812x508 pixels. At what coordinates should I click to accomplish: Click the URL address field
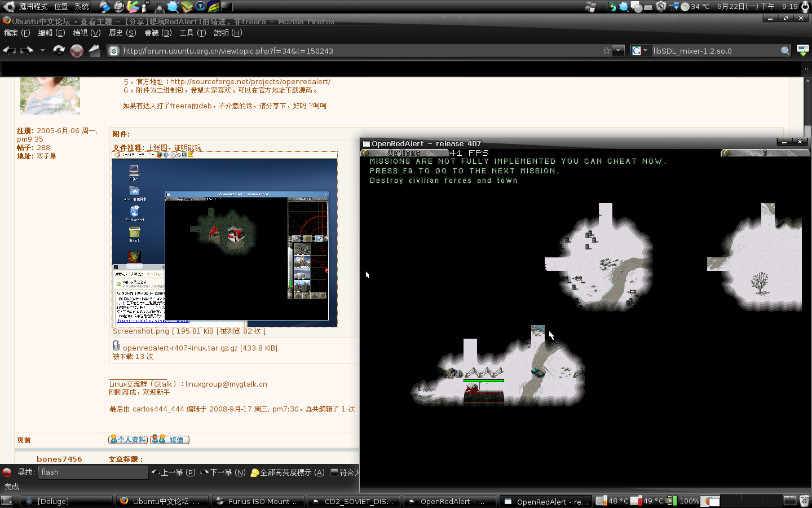(361, 51)
